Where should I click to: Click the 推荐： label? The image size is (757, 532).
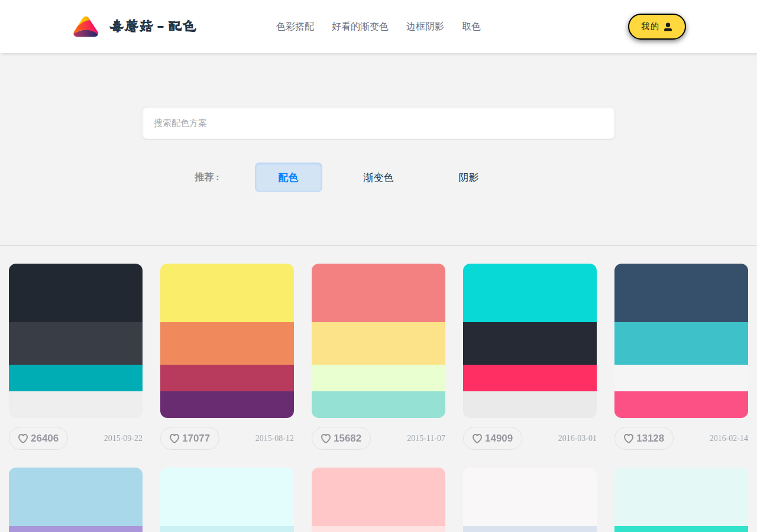point(207,177)
